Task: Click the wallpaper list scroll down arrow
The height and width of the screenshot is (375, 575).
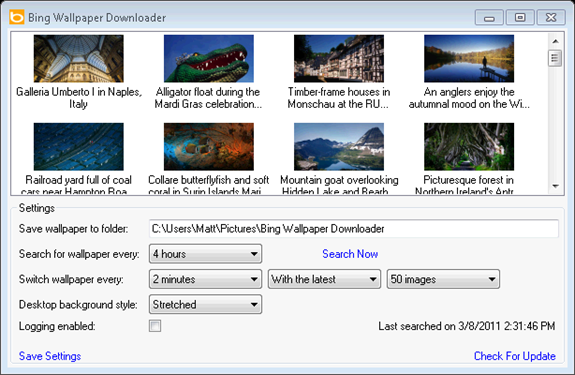Action: [x=555, y=186]
